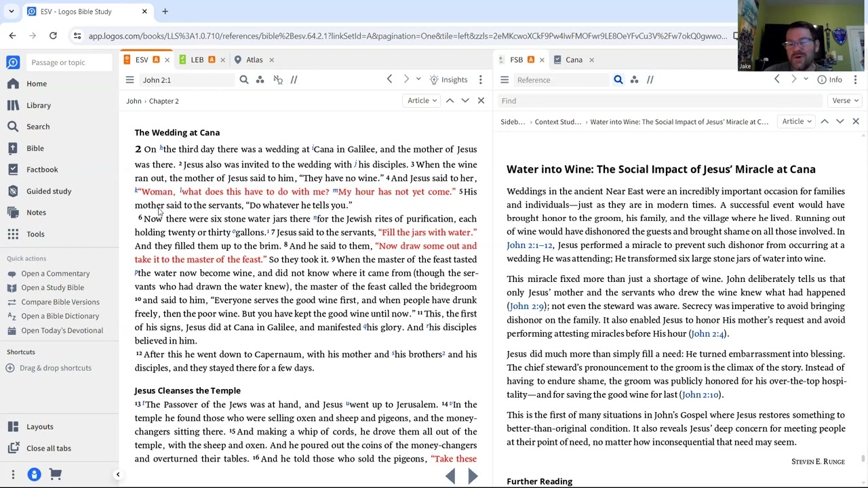Open ESV panel three-dot options menu
Viewport: 868px width, 488px height.
[481, 80]
